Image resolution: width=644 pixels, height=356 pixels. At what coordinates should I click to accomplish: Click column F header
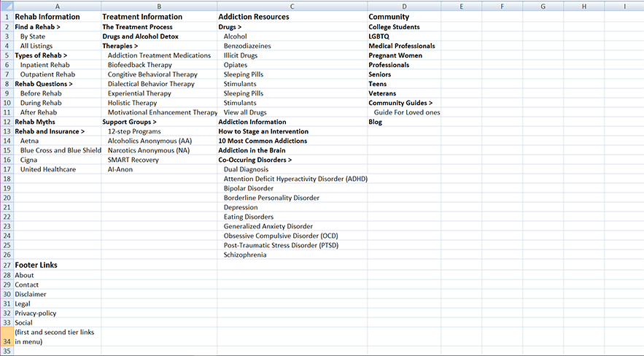click(503, 6)
